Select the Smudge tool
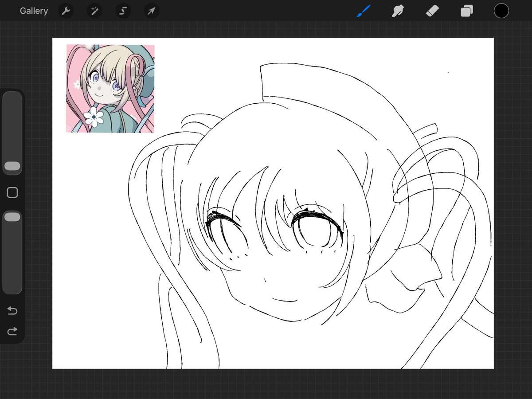The width and height of the screenshot is (532, 399). point(398,11)
